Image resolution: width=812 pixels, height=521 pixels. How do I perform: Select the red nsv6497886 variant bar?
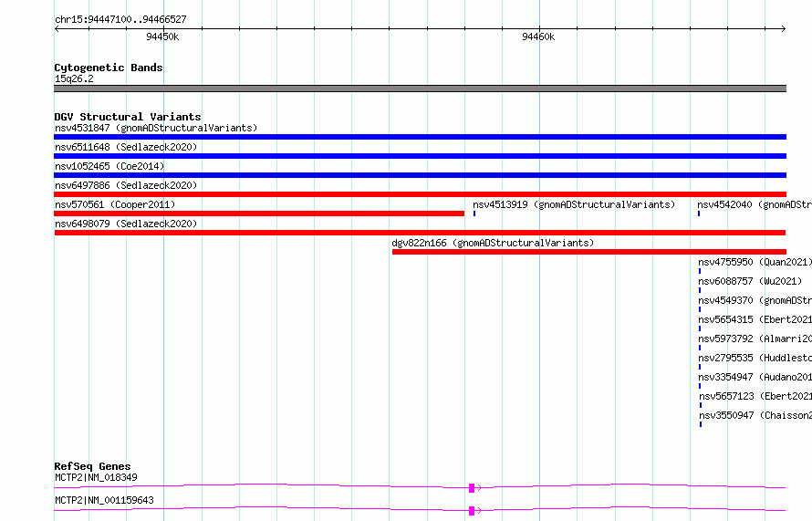click(x=420, y=194)
